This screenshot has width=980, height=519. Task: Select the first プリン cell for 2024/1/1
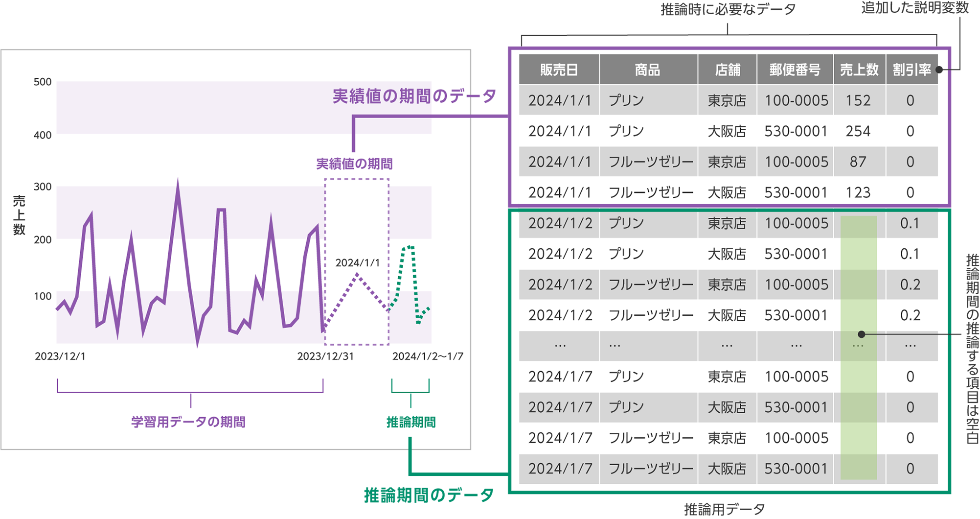coord(626,100)
